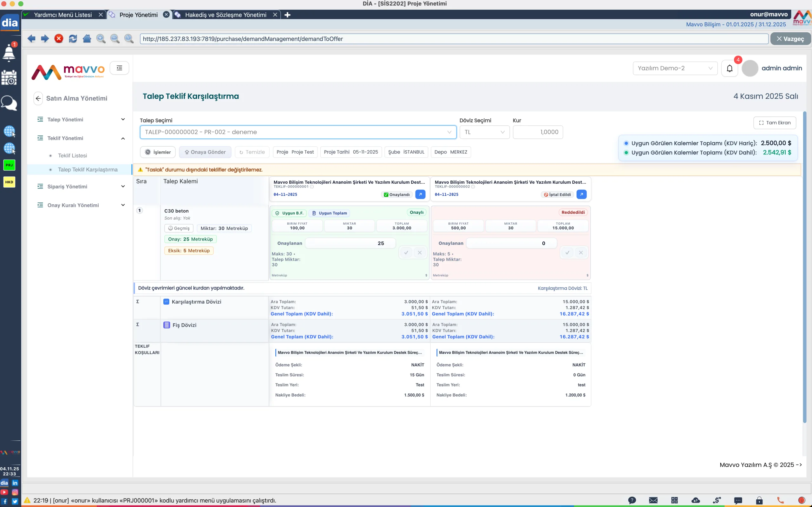
Task: Click the Tam Ekran button
Action: pyautogui.click(x=775, y=123)
